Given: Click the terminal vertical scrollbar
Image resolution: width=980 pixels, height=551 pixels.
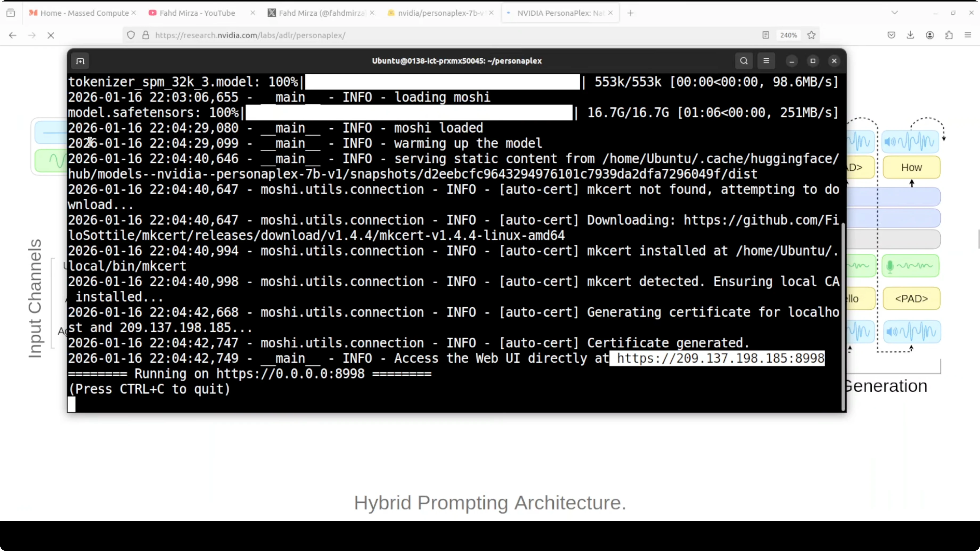Looking at the screenshot, I should 843,316.
